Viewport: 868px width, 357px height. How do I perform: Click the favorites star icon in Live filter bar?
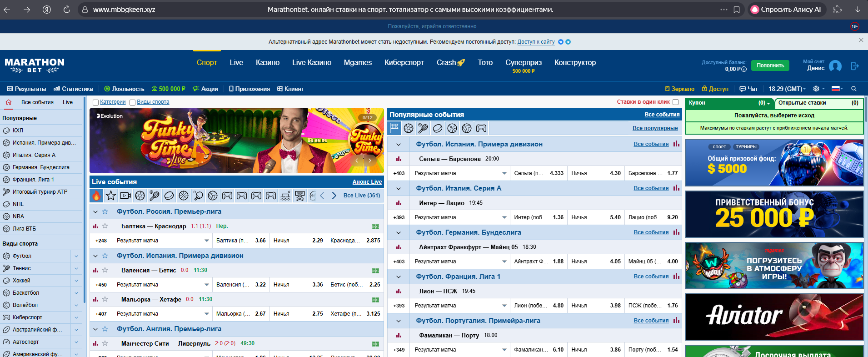click(111, 196)
